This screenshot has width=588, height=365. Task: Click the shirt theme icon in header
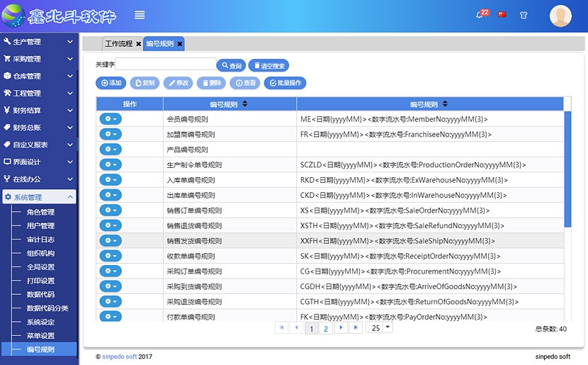tap(524, 15)
